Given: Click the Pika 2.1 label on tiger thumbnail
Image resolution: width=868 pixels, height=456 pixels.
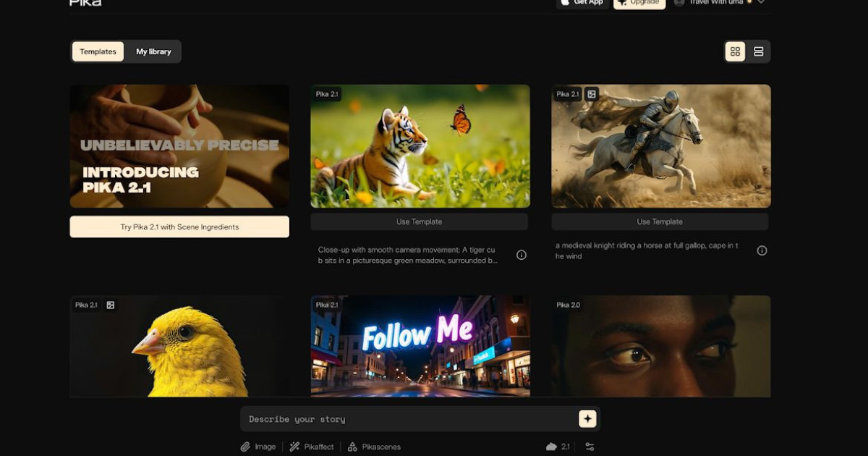Looking at the screenshot, I should (327, 94).
